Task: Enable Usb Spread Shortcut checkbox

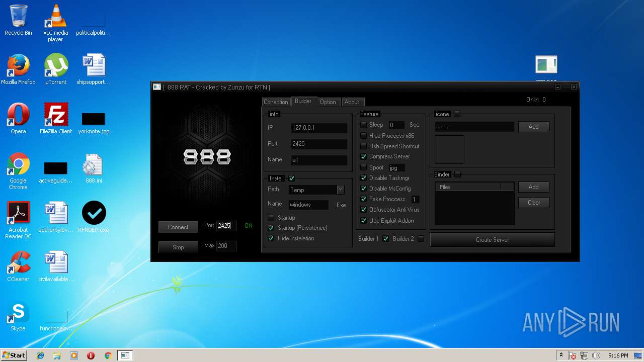Action: pyautogui.click(x=363, y=146)
